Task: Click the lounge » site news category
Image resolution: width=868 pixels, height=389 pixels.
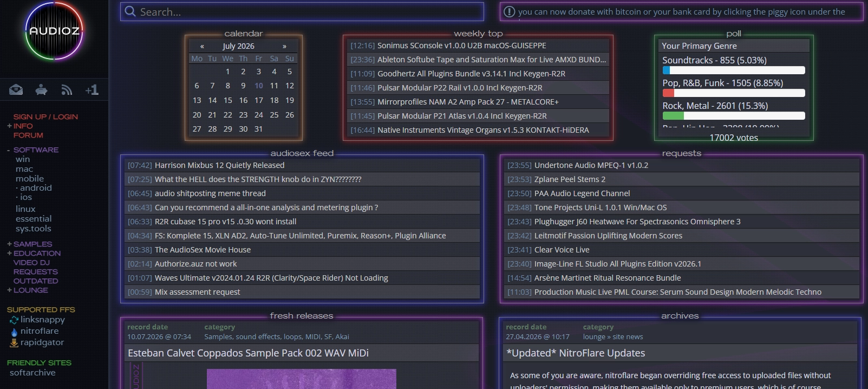Action: pos(613,337)
